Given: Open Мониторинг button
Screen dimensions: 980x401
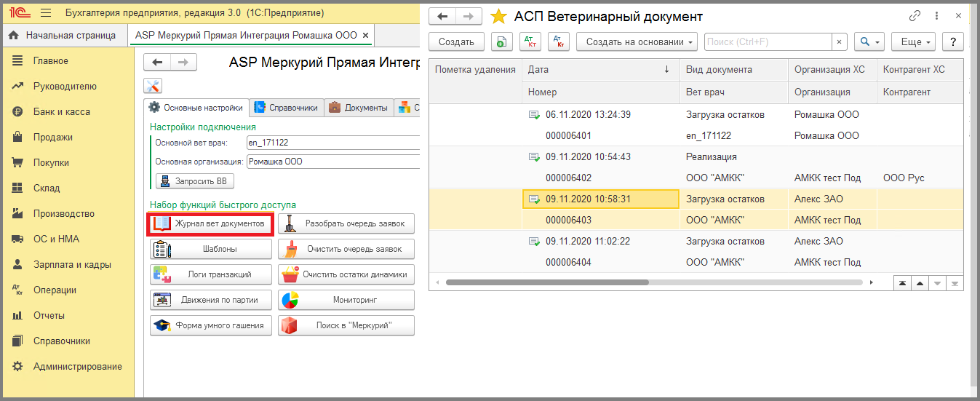Looking at the screenshot, I should point(346,300).
